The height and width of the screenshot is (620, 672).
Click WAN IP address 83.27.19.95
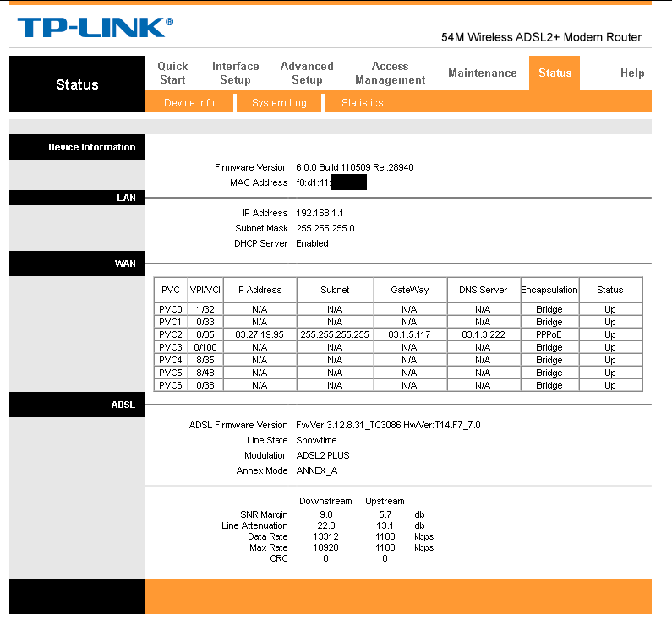click(260, 334)
